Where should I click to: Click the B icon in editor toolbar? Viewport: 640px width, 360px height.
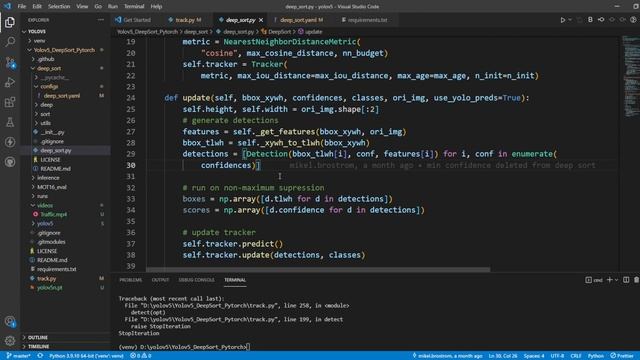click(590, 20)
